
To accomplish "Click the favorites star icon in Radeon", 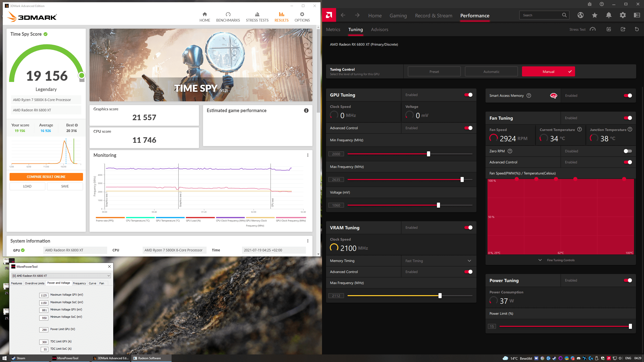I will pyautogui.click(x=594, y=15).
